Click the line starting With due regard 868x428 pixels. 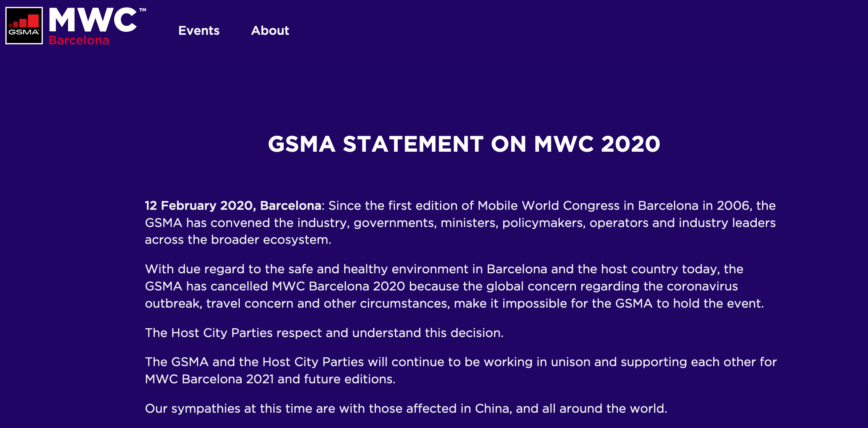pyautogui.click(x=444, y=269)
